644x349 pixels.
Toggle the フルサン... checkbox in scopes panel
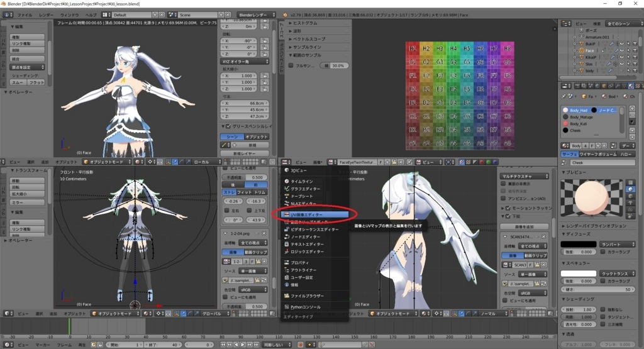291,65
